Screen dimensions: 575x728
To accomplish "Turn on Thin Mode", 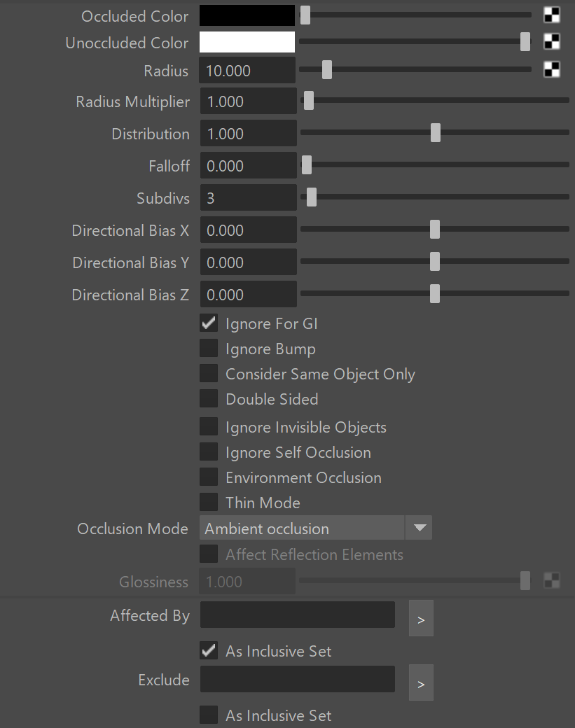I will click(209, 502).
